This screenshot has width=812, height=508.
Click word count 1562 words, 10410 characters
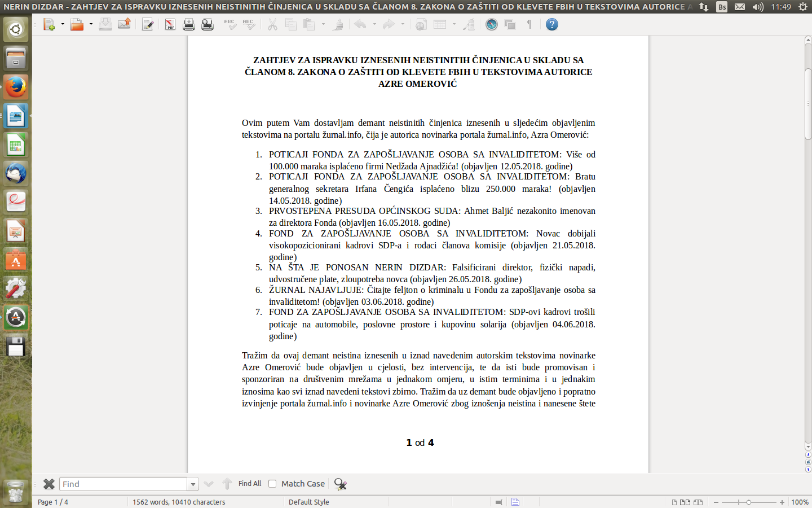[x=179, y=502]
